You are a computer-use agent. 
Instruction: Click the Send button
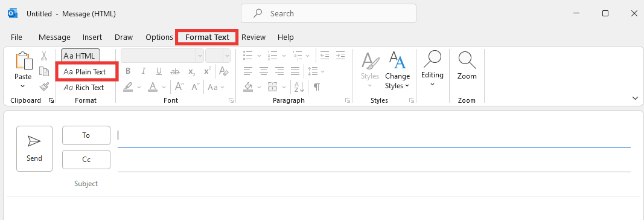[34, 149]
